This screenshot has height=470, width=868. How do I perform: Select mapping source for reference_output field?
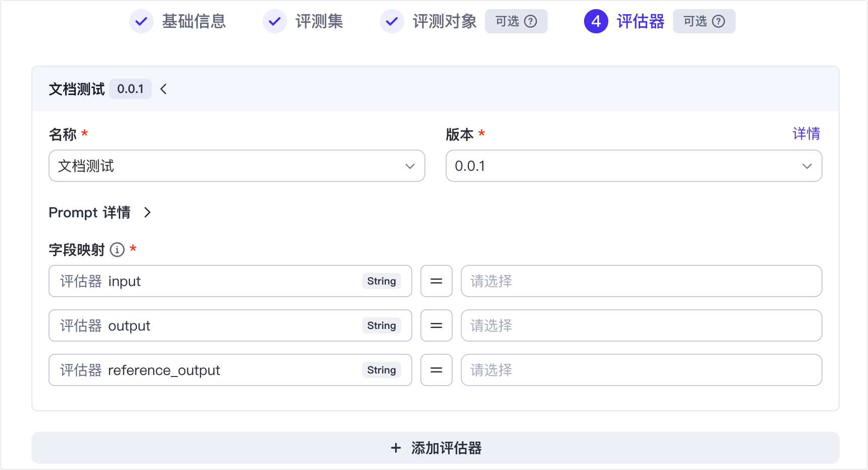pos(641,370)
